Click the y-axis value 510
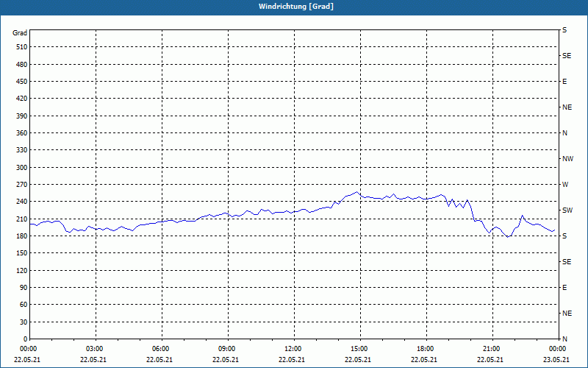Screen dimensions: 588x368 click(x=22, y=47)
